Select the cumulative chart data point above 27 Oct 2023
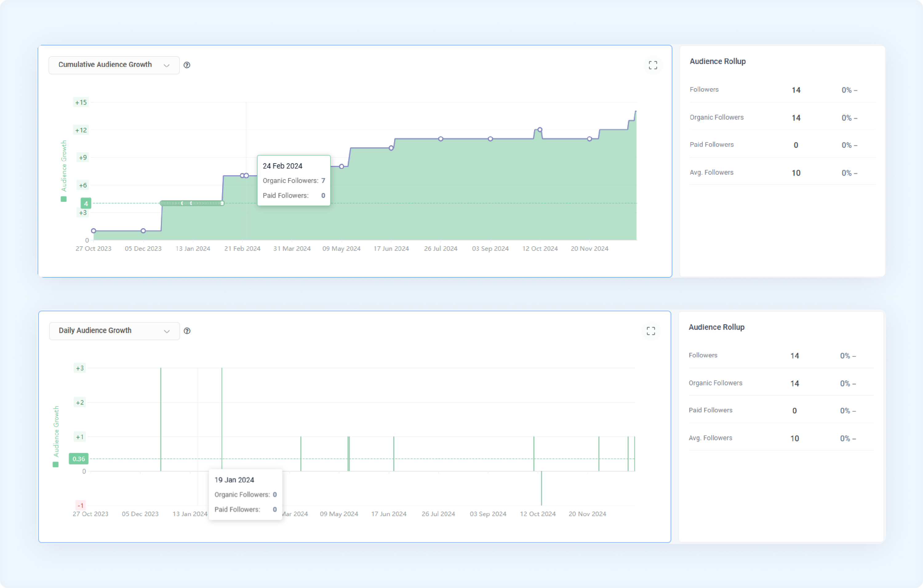 94,231
